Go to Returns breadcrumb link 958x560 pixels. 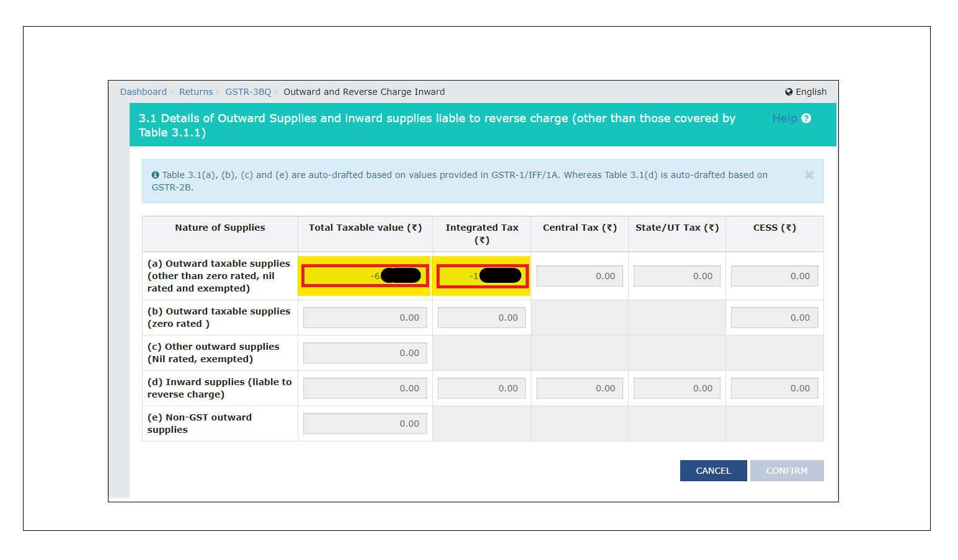point(196,92)
